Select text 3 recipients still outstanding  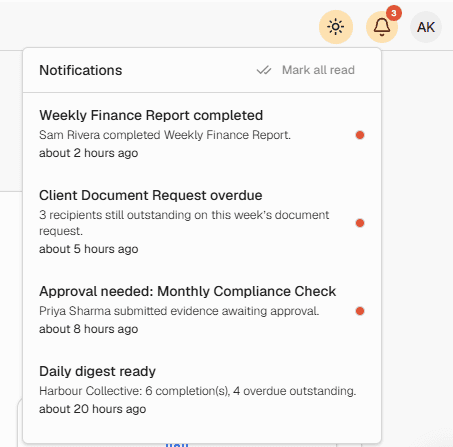(115, 215)
